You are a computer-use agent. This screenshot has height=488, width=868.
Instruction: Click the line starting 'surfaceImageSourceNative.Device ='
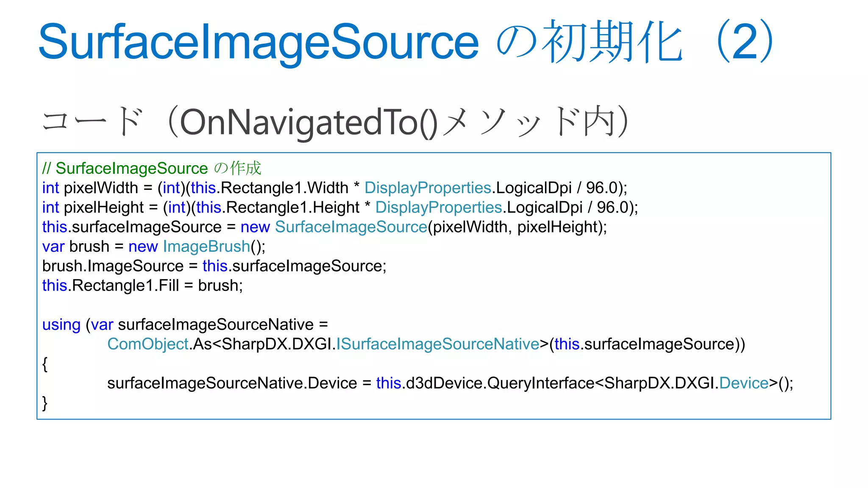tap(450, 383)
